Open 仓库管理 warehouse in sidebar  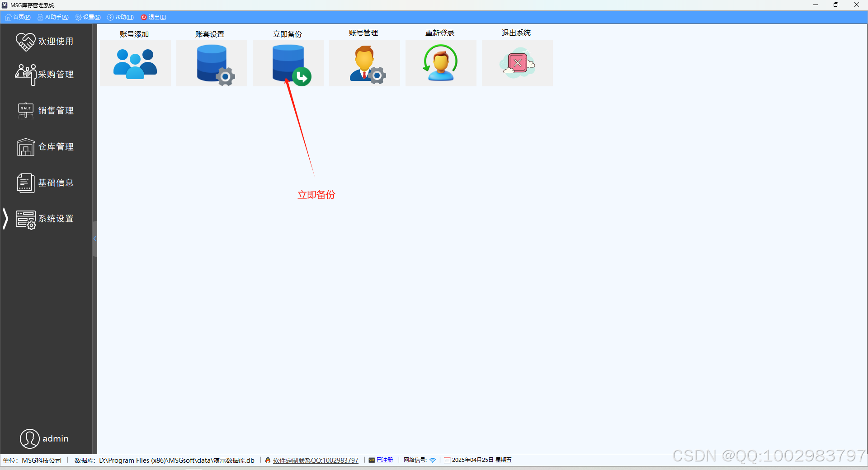[45, 147]
